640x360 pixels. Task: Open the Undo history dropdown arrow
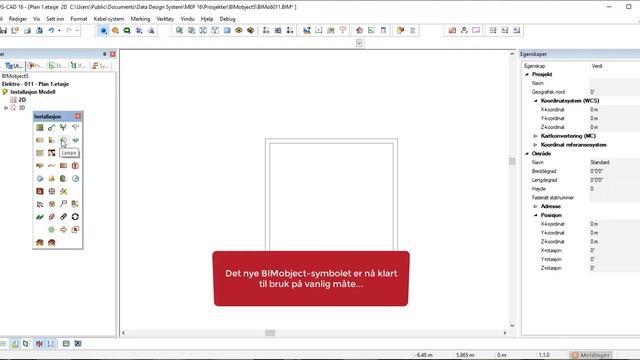pyautogui.click(x=59, y=30)
